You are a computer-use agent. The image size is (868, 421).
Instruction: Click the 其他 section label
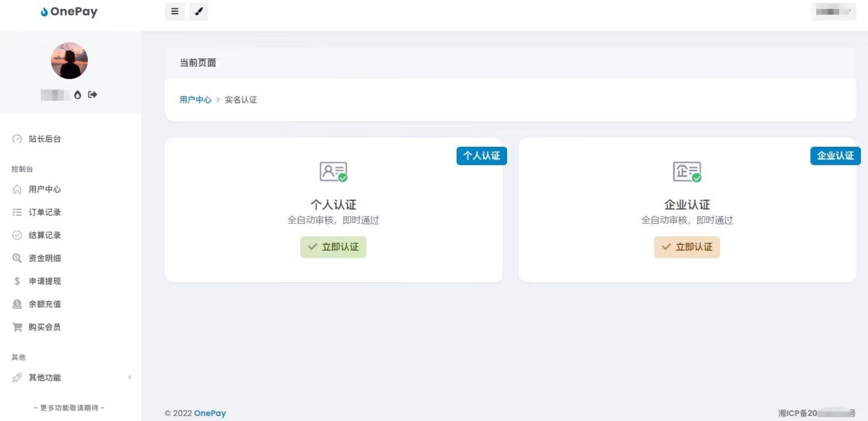[x=18, y=357]
